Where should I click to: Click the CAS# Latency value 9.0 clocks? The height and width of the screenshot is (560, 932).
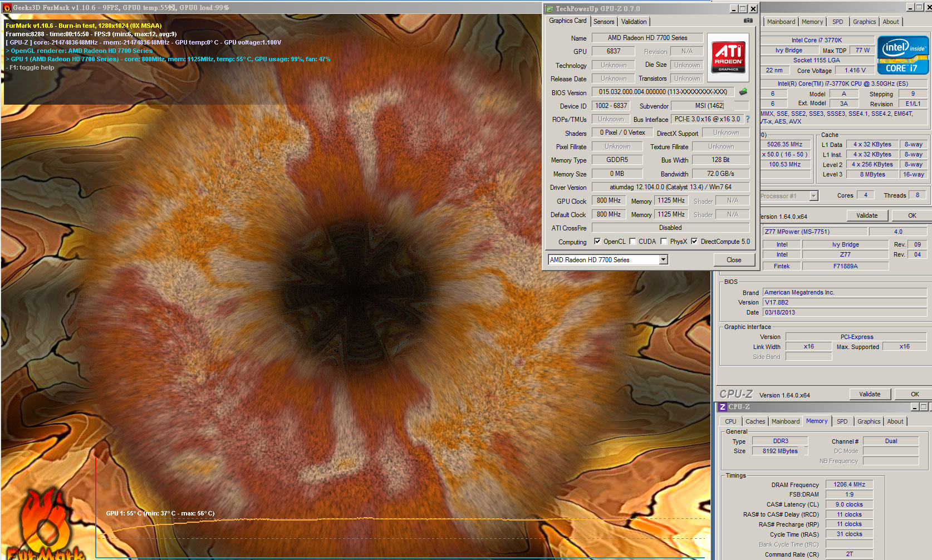(849, 504)
